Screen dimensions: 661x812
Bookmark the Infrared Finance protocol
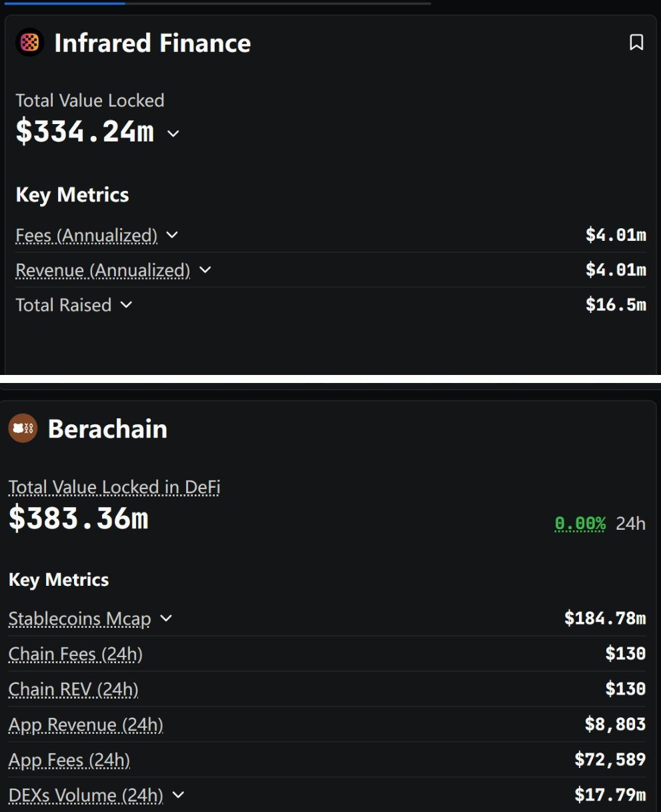[x=636, y=43]
